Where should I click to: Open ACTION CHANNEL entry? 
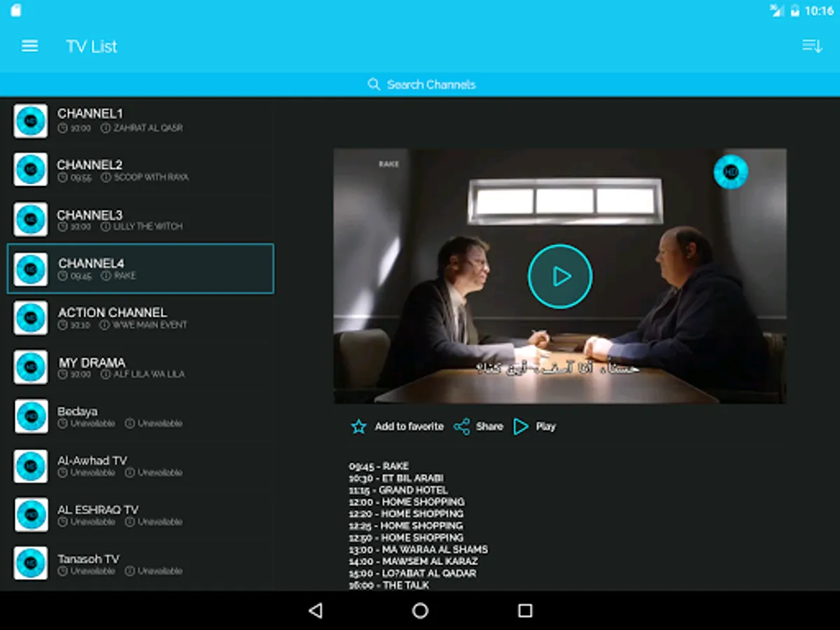coord(140,318)
